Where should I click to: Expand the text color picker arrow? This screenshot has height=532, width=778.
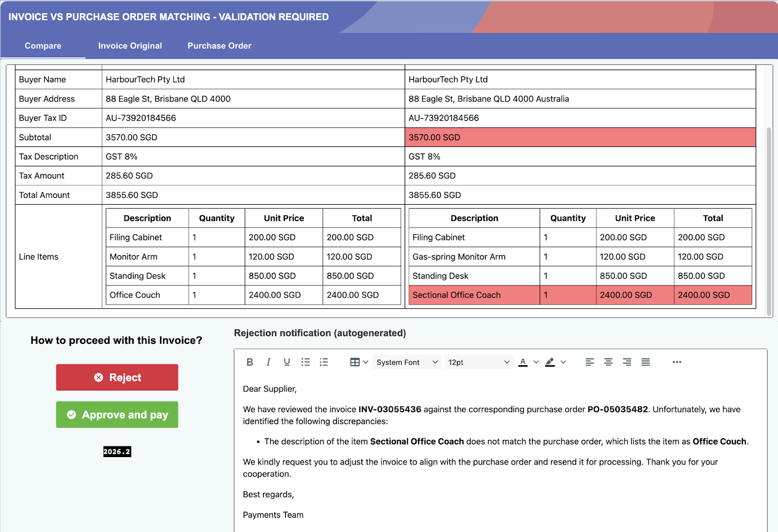[x=536, y=362]
